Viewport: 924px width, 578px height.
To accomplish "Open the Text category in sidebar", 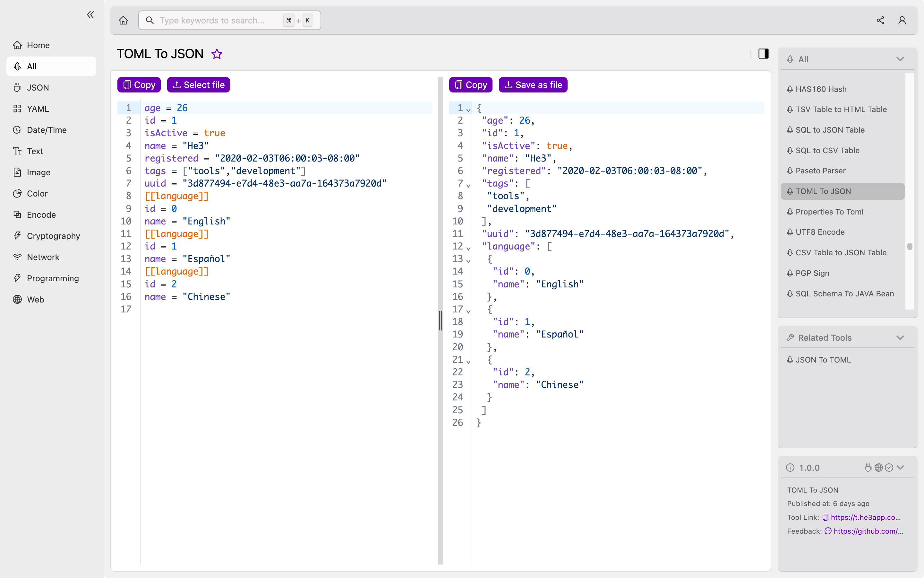I will coord(51,151).
